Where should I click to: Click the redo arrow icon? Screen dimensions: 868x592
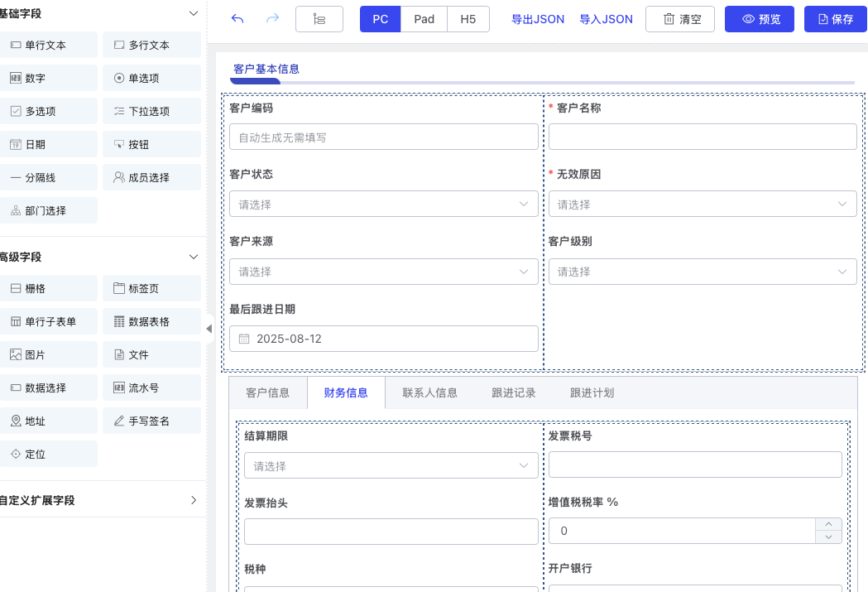pos(272,19)
